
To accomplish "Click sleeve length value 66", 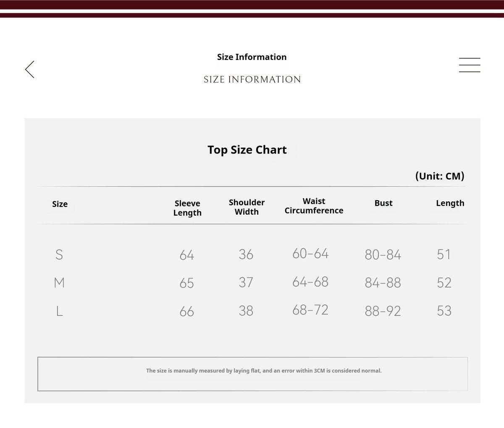I will click(186, 311).
